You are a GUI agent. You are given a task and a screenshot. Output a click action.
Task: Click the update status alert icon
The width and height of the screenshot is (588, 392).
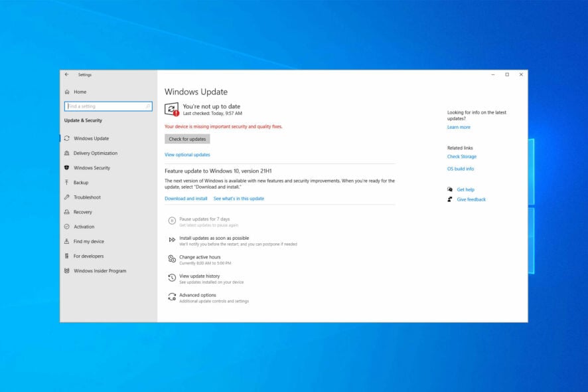(x=172, y=109)
